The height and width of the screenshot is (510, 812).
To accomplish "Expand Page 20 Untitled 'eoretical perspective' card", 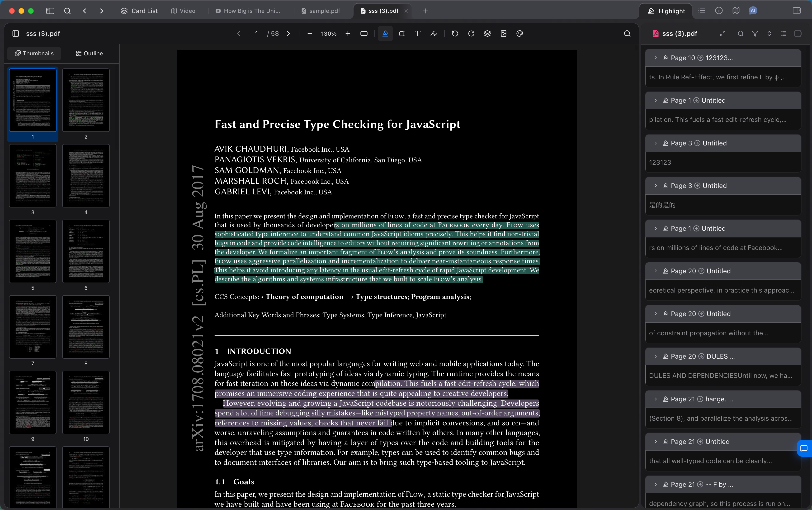I will (x=656, y=271).
